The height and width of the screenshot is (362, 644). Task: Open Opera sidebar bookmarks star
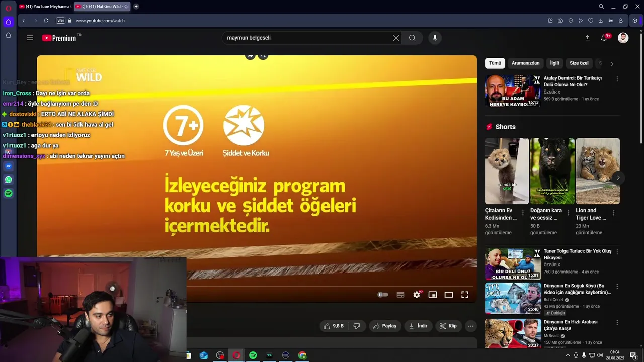click(x=8, y=35)
